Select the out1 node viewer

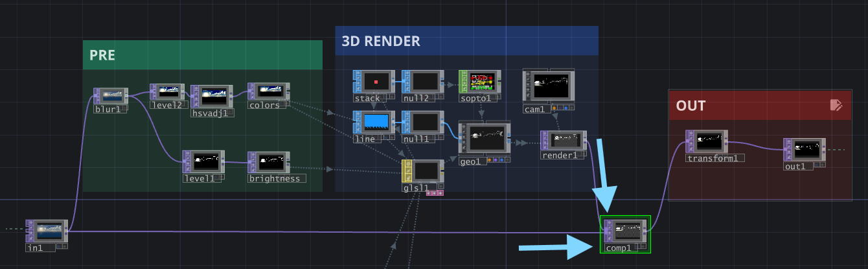[x=806, y=149]
